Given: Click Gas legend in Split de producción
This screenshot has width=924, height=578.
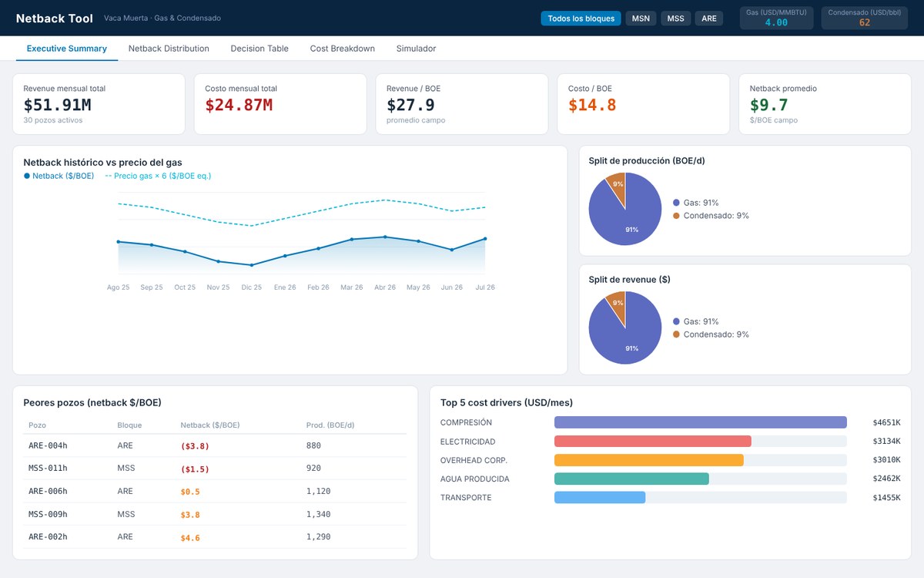Looking at the screenshot, I should tap(695, 203).
